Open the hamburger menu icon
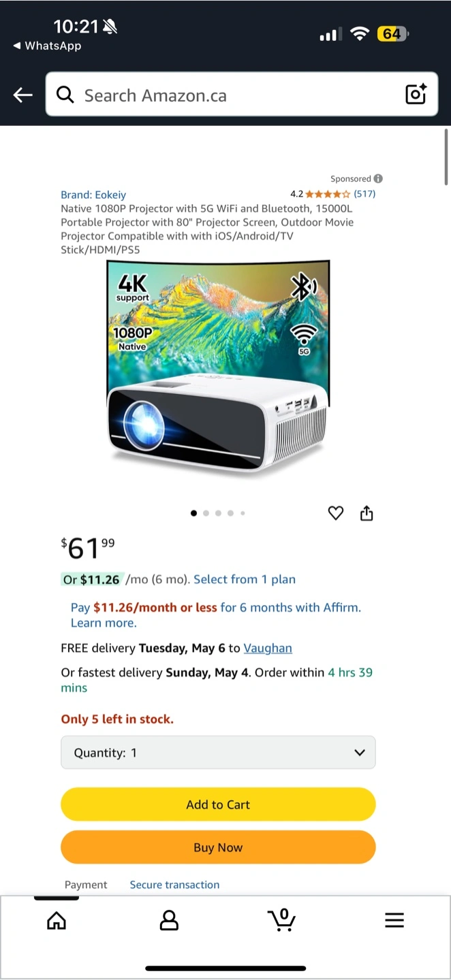The width and height of the screenshot is (451, 980). (x=394, y=921)
